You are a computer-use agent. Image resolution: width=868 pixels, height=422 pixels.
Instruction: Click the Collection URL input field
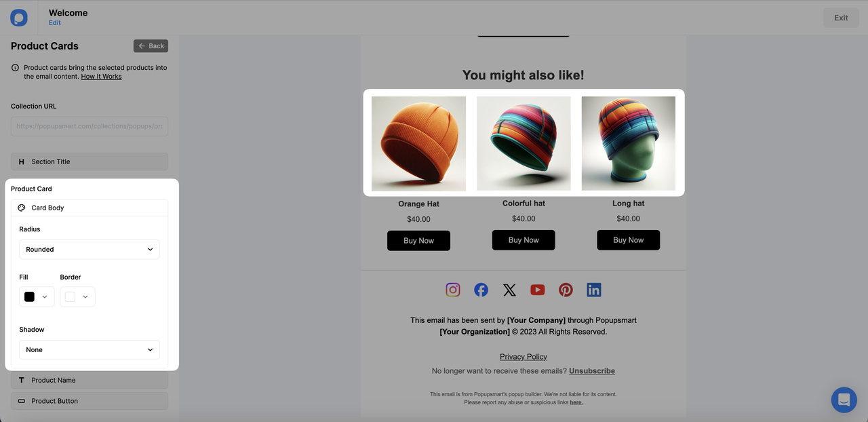click(x=90, y=126)
